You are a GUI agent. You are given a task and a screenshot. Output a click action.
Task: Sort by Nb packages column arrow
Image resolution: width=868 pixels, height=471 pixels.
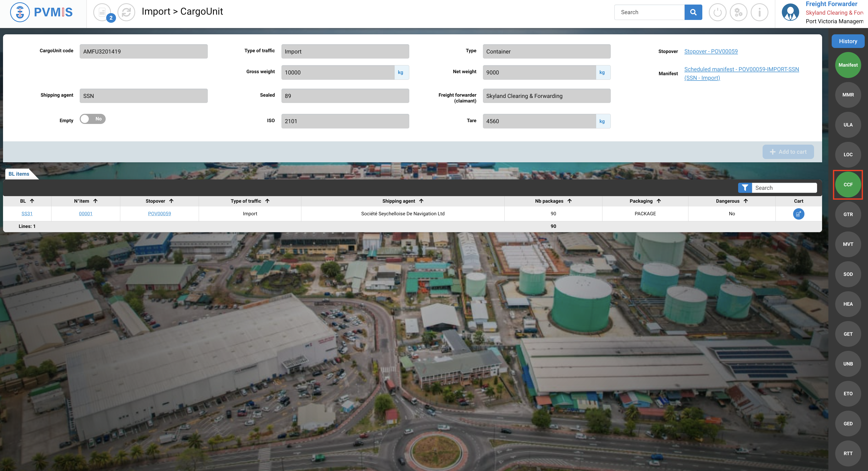coord(569,201)
